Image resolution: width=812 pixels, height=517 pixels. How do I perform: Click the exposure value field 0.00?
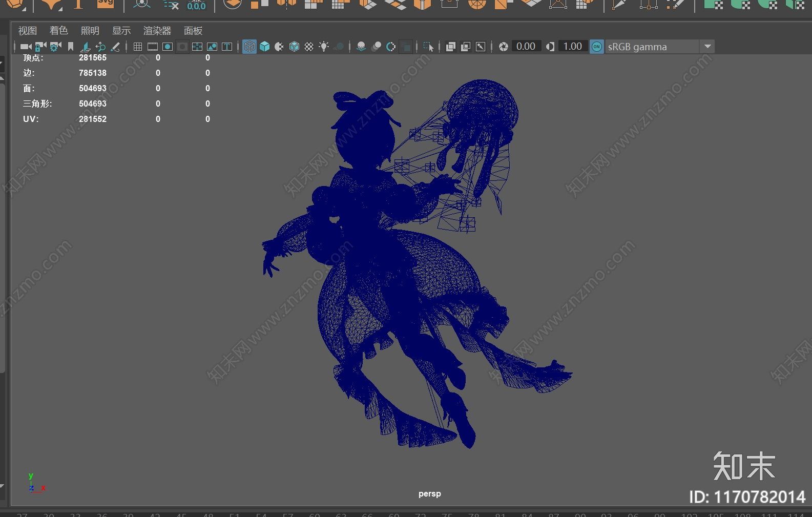526,47
